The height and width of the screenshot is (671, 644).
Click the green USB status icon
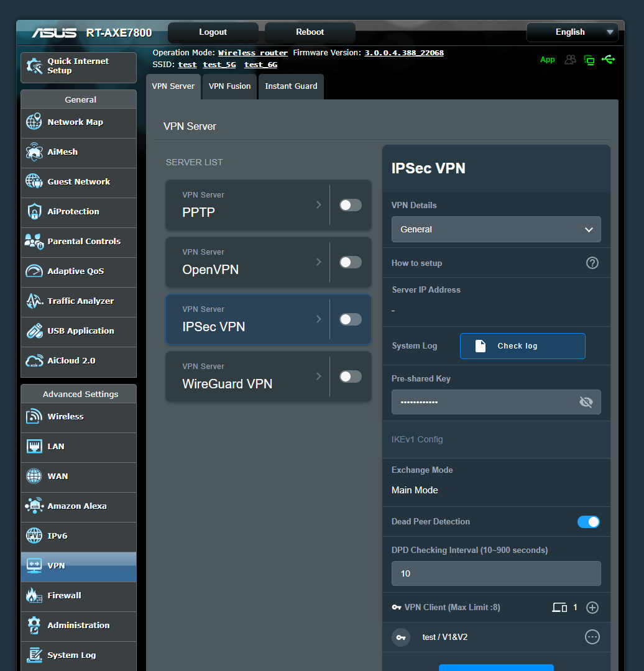click(x=608, y=60)
